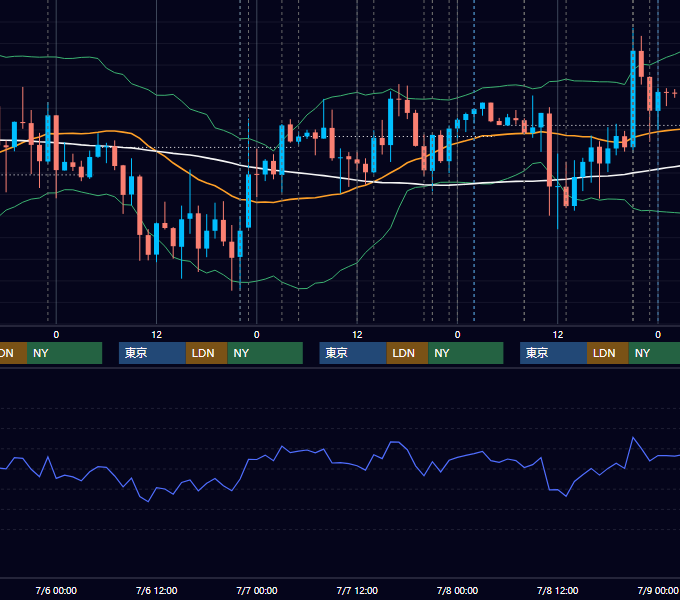The height and width of the screenshot is (600, 680).
Task: Click the 7/9 00:00 date label
Action: tap(658, 590)
